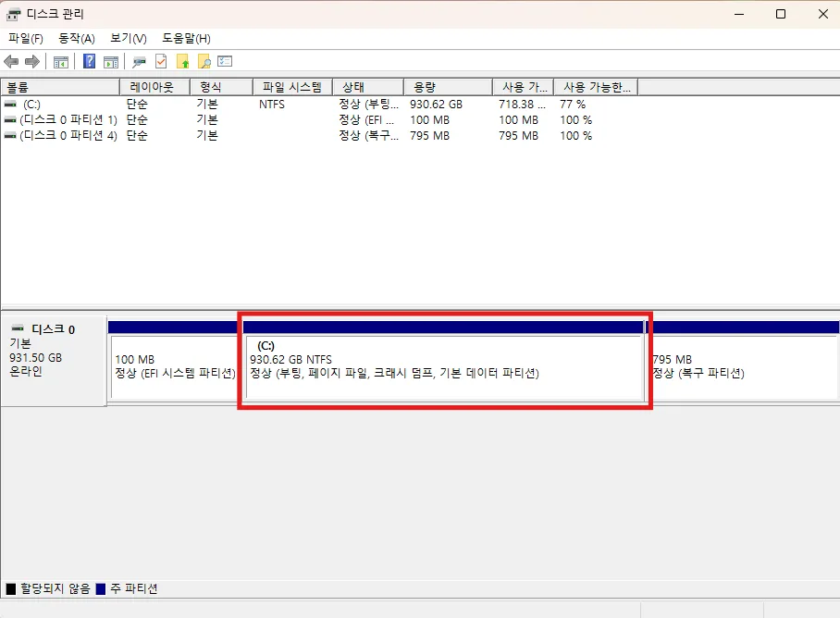Viewport: 840px width, 618px height.
Task: Select the (C:) 930.62 GB NTFS partition block
Action: click(445, 367)
